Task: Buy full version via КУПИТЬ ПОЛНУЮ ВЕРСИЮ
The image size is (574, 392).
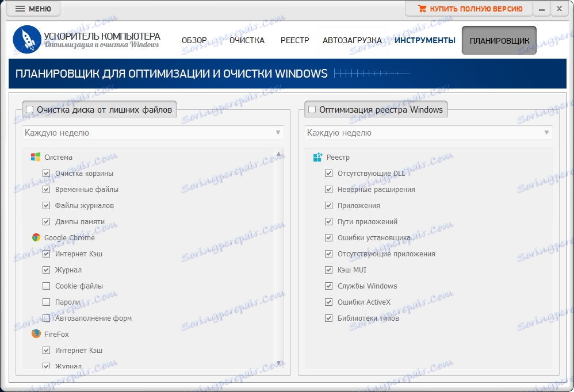Action: coord(469,9)
